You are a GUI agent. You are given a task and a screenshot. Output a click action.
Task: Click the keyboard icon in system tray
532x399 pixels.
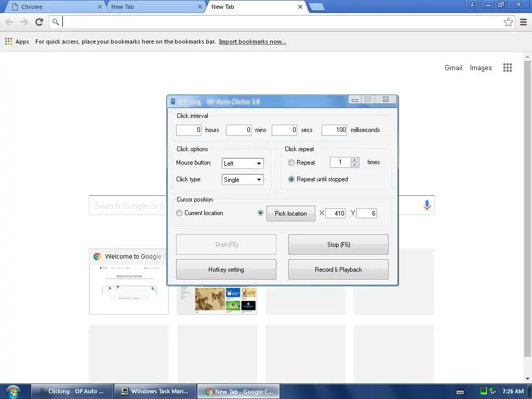pos(460,392)
